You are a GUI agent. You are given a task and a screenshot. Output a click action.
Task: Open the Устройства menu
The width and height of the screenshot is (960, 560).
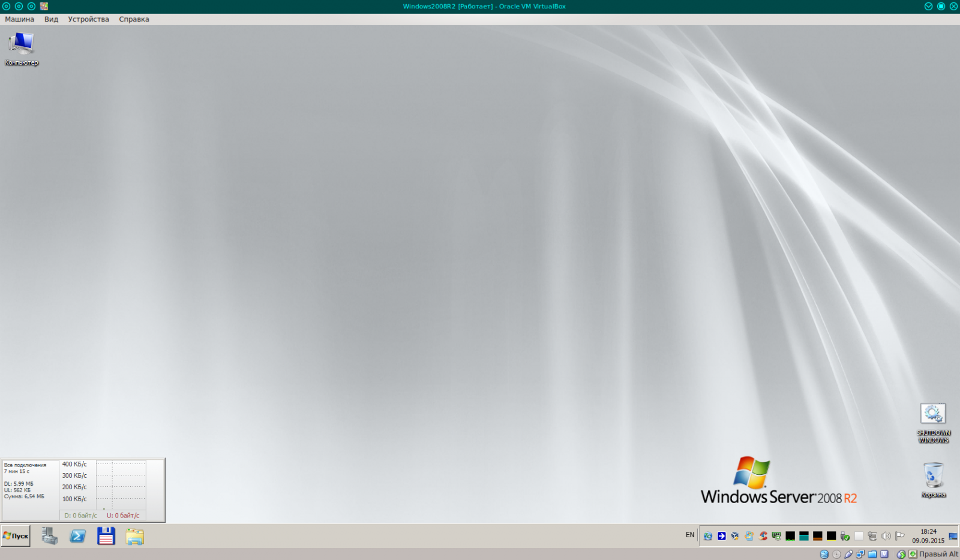(88, 19)
